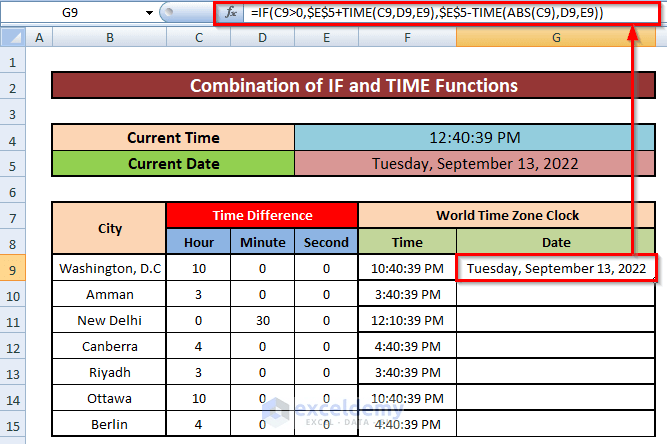Select row 15 header

(x=13, y=426)
